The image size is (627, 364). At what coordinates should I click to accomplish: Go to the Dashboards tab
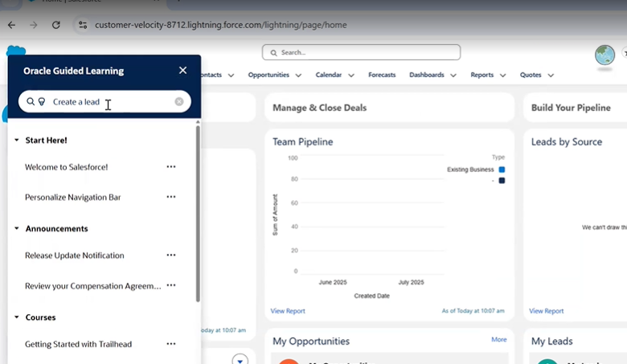click(427, 75)
